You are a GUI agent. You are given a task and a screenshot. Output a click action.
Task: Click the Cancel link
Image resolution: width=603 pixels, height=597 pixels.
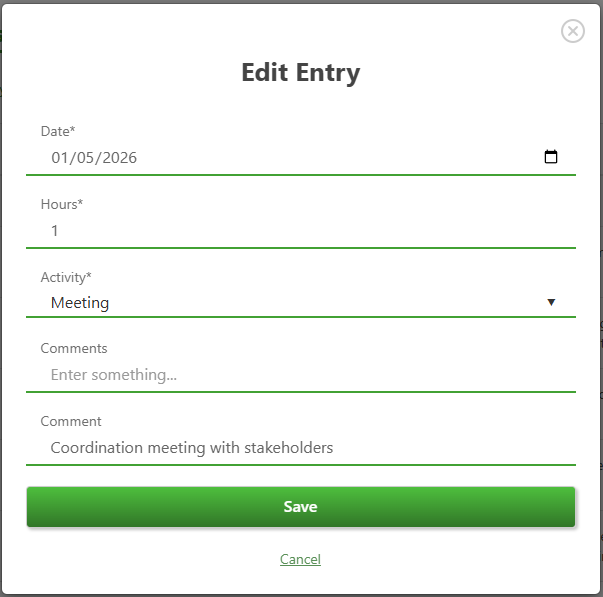(x=300, y=560)
